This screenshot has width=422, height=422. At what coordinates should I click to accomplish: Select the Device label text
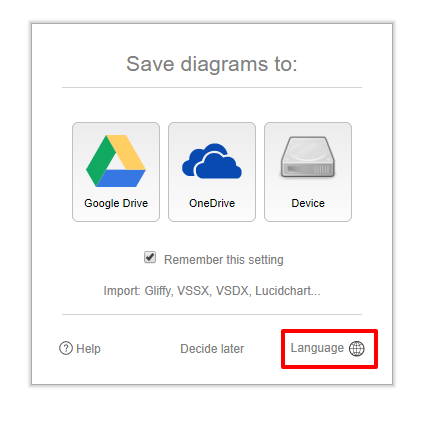[x=308, y=203]
